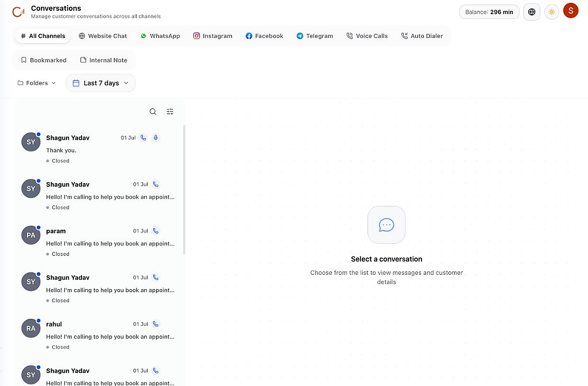Toggle the sun theme switch

click(x=552, y=12)
